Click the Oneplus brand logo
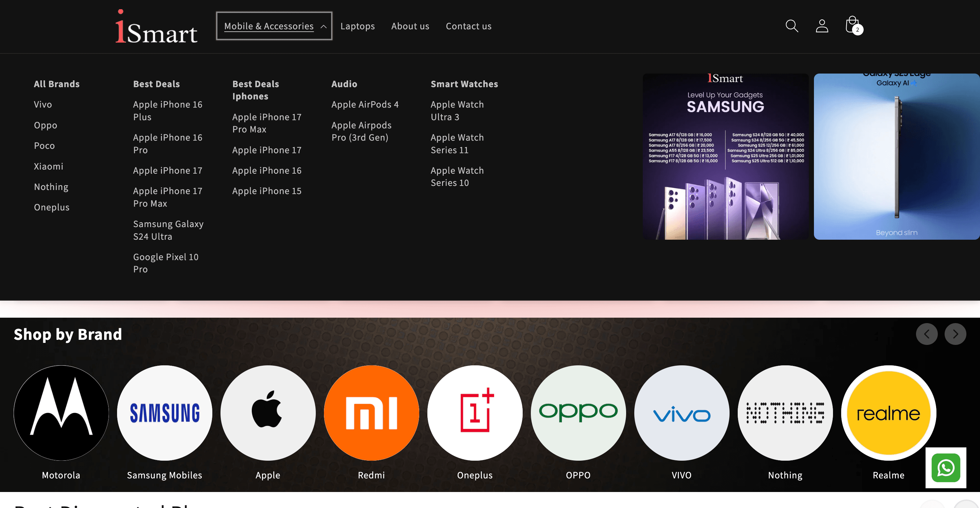 475,413
